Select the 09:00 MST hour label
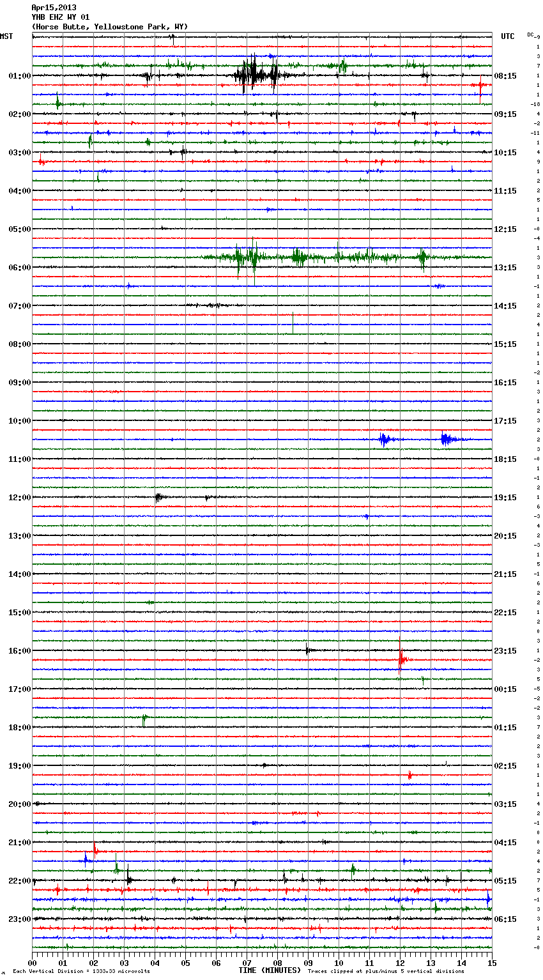Screen dimensions: 543x980 20,383
